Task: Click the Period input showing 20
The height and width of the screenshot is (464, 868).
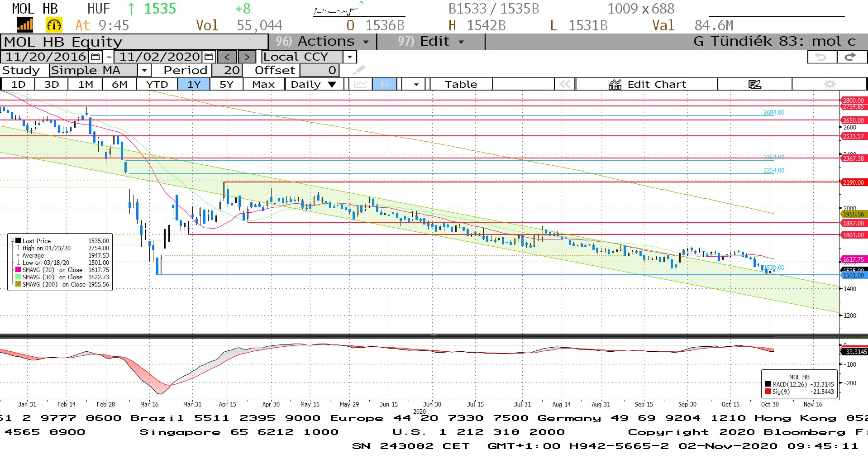Action: 227,70
